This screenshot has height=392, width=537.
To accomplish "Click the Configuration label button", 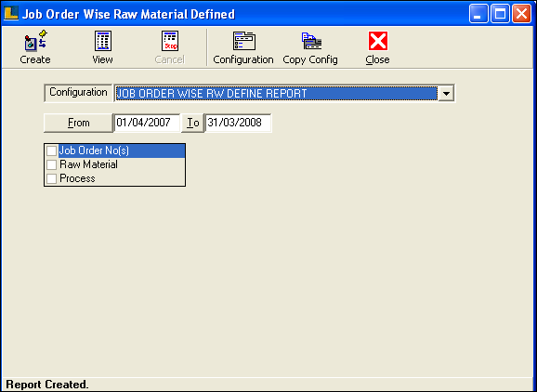I will coord(78,93).
